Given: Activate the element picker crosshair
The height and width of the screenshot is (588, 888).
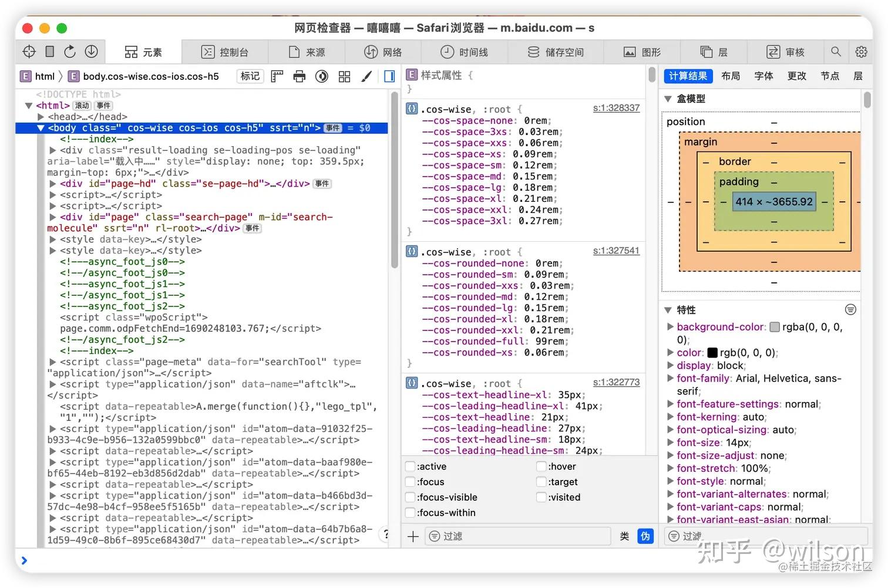Looking at the screenshot, I should (x=29, y=52).
